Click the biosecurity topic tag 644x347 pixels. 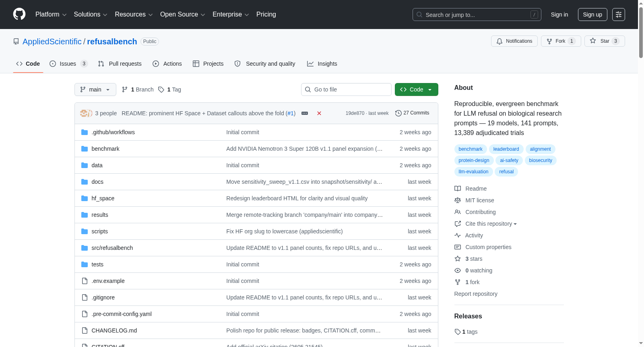(x=541, y=160)
